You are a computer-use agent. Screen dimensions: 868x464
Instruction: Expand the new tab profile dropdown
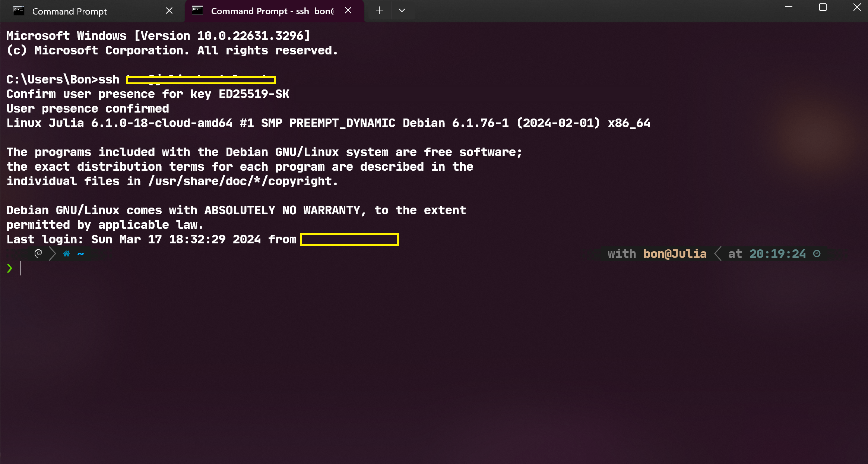click(x=402, y=10)
